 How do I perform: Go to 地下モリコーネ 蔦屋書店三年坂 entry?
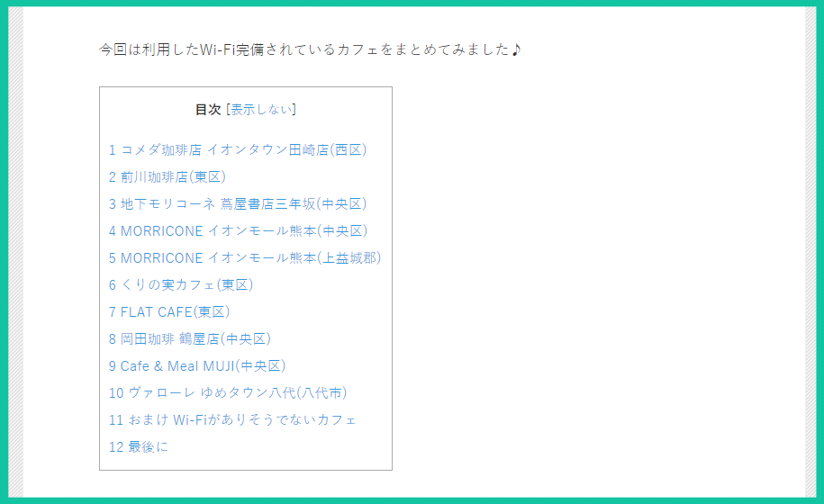click(x=238, y=204)
